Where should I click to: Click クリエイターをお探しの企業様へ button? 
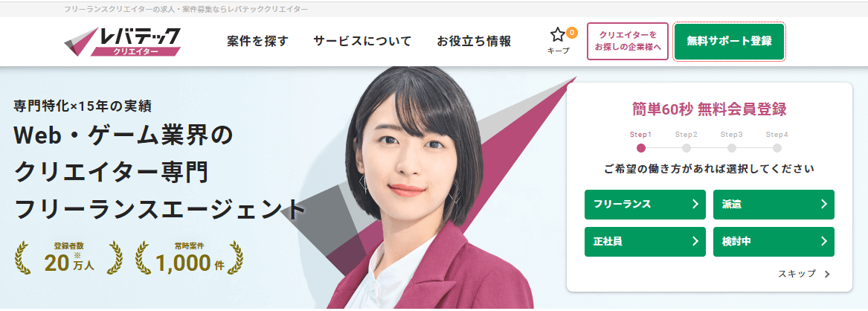coord(628,41)
